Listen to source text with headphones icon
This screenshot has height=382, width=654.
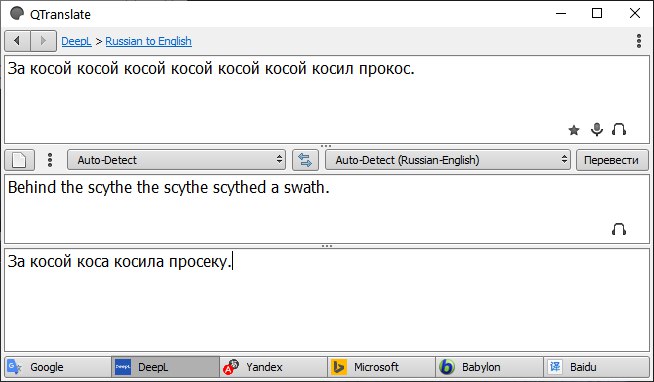(619, 130)
